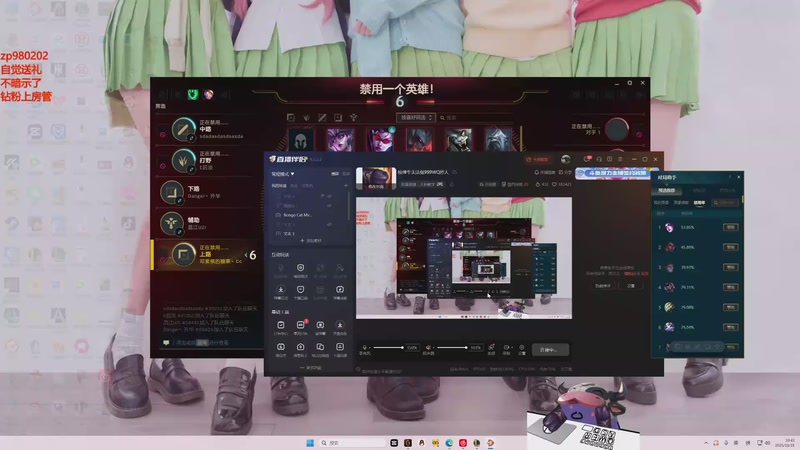Filter champions by jungle role icon
Viewport: 800px width, 450px height.
click(307, 117)
